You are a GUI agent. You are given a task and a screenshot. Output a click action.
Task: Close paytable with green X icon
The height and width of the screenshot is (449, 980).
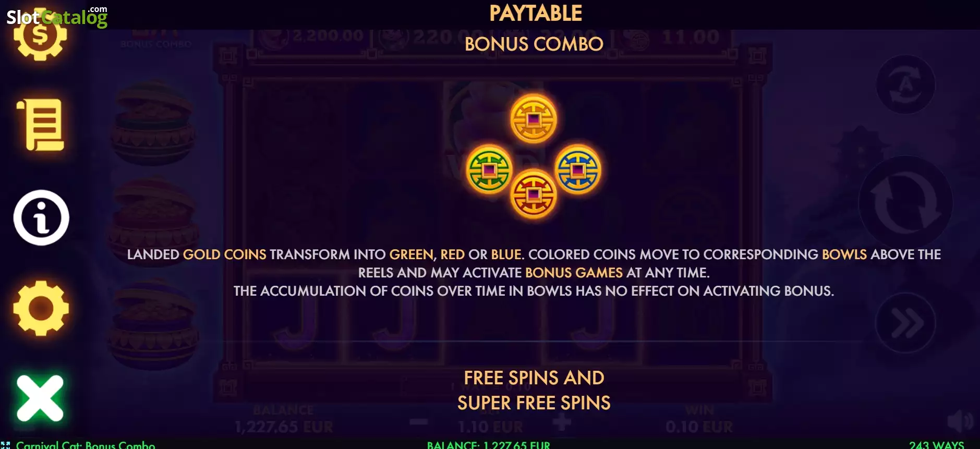click(x=40, y=398)
